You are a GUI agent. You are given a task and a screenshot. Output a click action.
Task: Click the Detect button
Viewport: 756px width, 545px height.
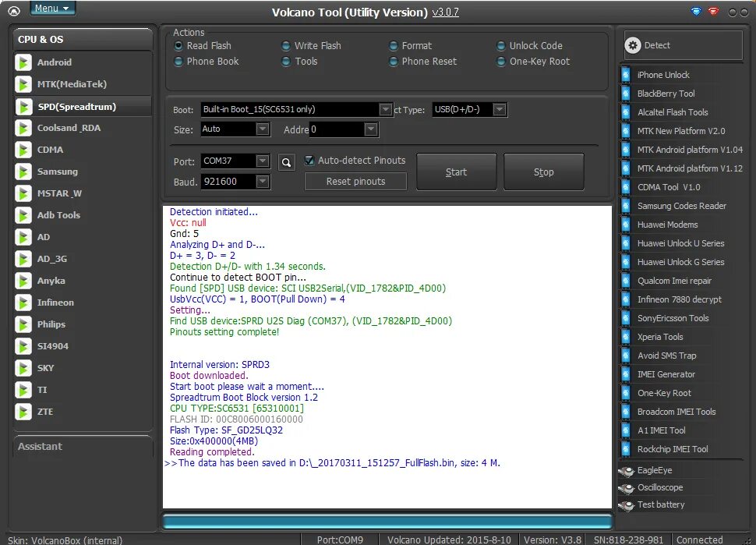[684, 45]
